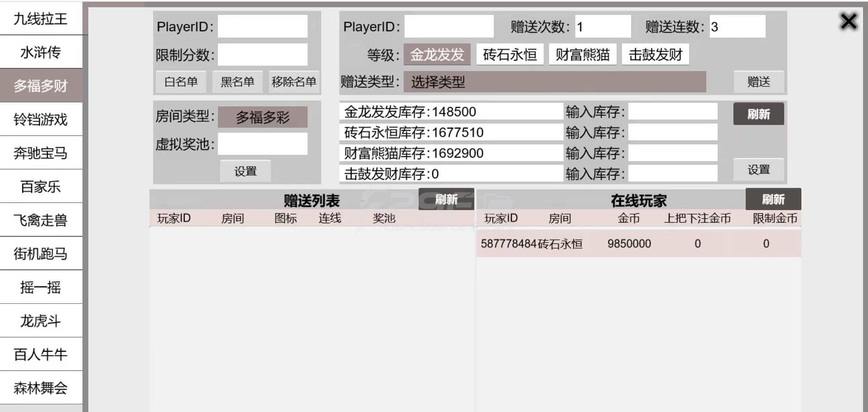Click 输入库存 field for 砖石永恒

point(673,132)
